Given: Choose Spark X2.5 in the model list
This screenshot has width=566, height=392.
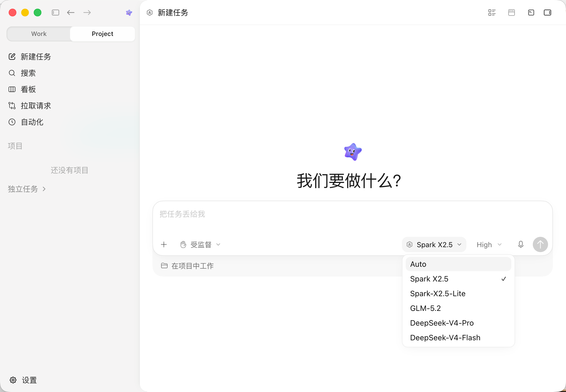Looking at the screenshot, I should click(x=458, y=279).
